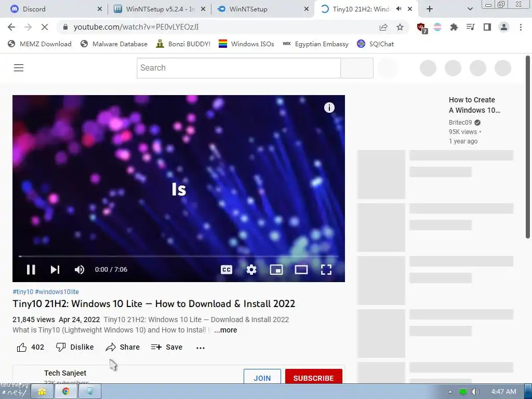This screenshot has width=532, height=399.
Task: Mute the video player volume
Action: pos(79,270)
